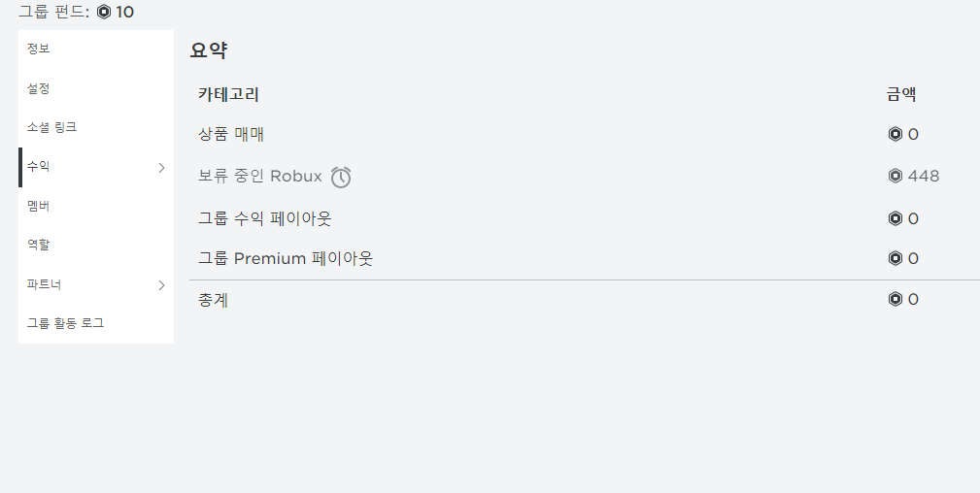Open the 설정 sidebar section
This screenshot has height=493, width=980.
(x=39, y=88)
